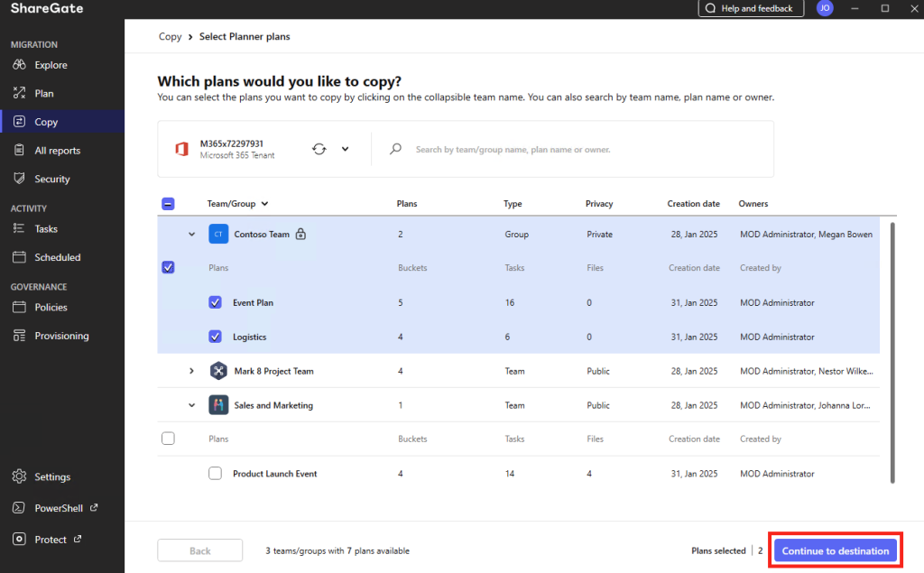Viewport: 924px width, 573px height.
Task: Open the Policies sidebar icon
Action: (19, 307)
